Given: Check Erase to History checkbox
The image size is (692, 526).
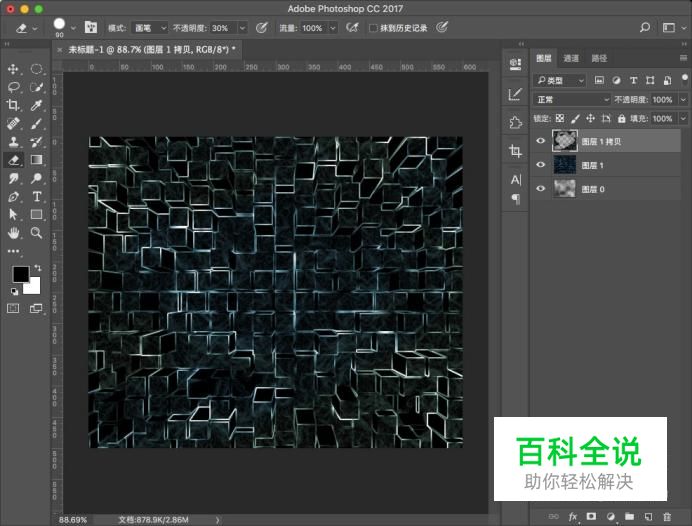Looking at the screenshot, I should pos(373,28).
